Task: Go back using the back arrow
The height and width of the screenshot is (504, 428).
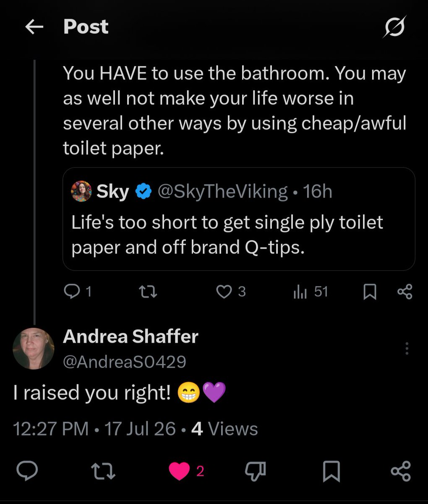Action: (x=34, y=27)
